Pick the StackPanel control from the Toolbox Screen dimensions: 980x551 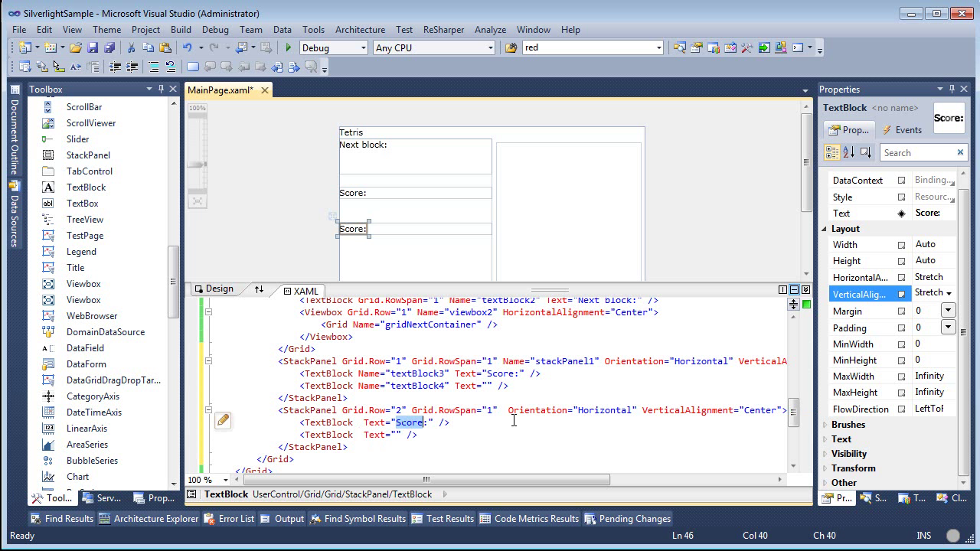tap(88, 155)
